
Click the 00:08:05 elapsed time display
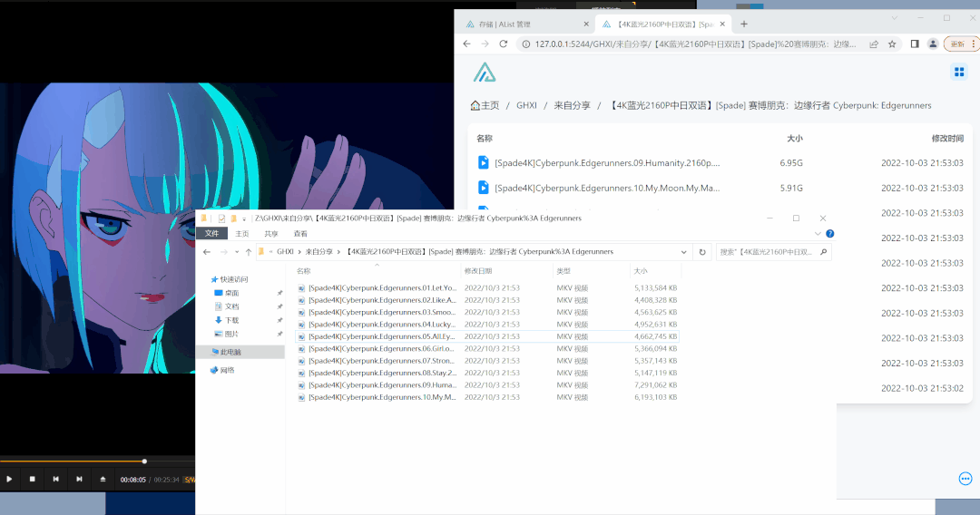(133, 480)
